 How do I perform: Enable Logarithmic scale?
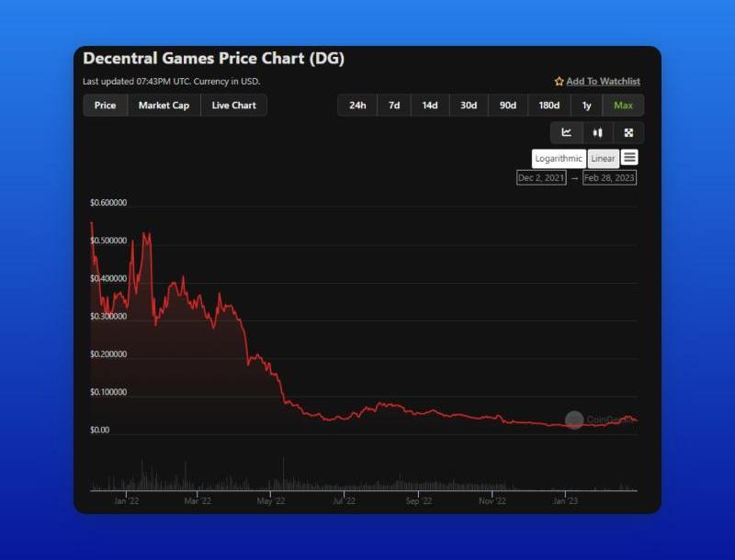pyautogui.click(x=559, y=158)
